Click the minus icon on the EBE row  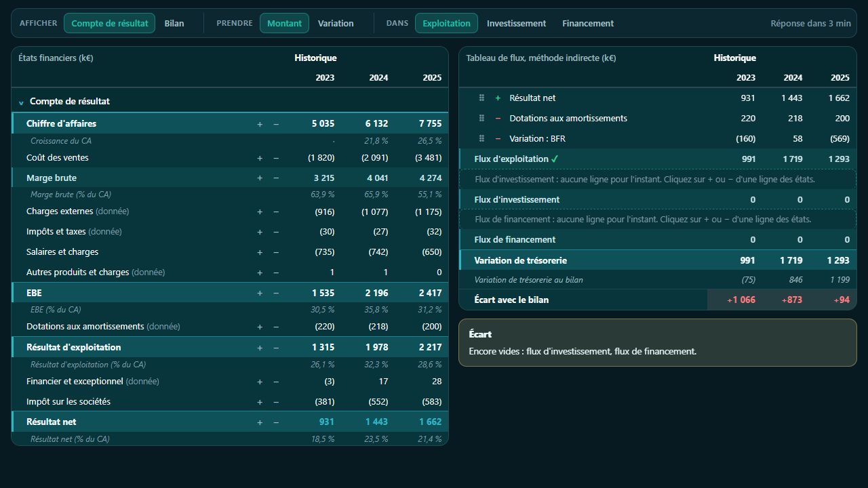pos(276,293)
